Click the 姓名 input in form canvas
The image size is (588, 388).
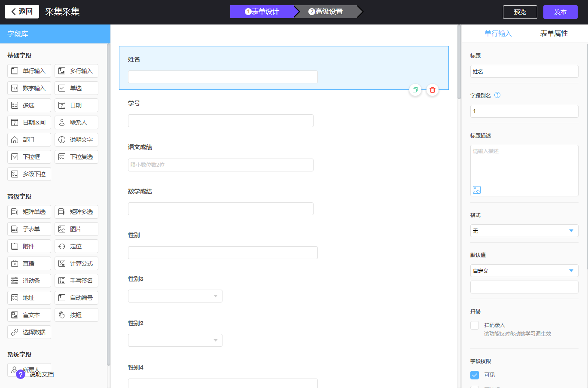(223, 77)
